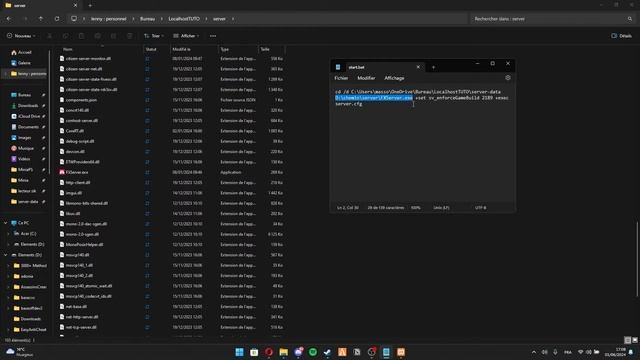Select the Bureau breadcrumb in address bar

coord(147,19)
